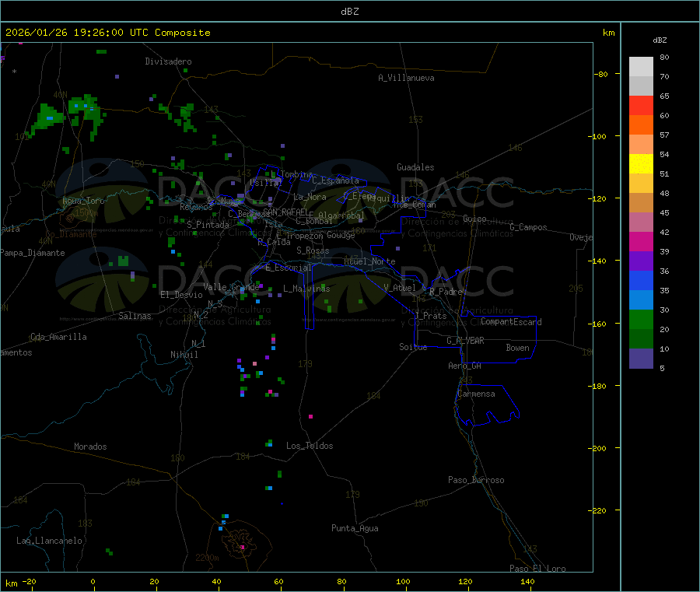700x592 pixels.
Task: Click the Nihuil map label
Action: tap(184, 355)
